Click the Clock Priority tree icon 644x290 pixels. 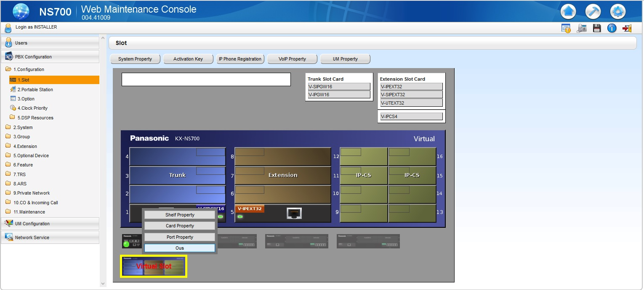pos(13,108)
